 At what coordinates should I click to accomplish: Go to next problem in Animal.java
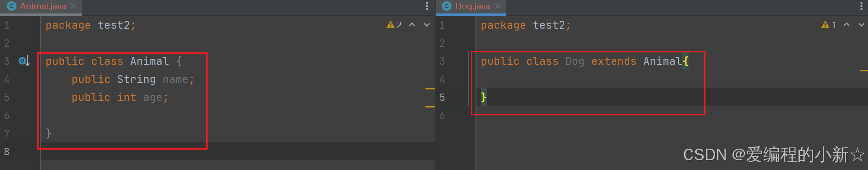(x=427, y=25)
